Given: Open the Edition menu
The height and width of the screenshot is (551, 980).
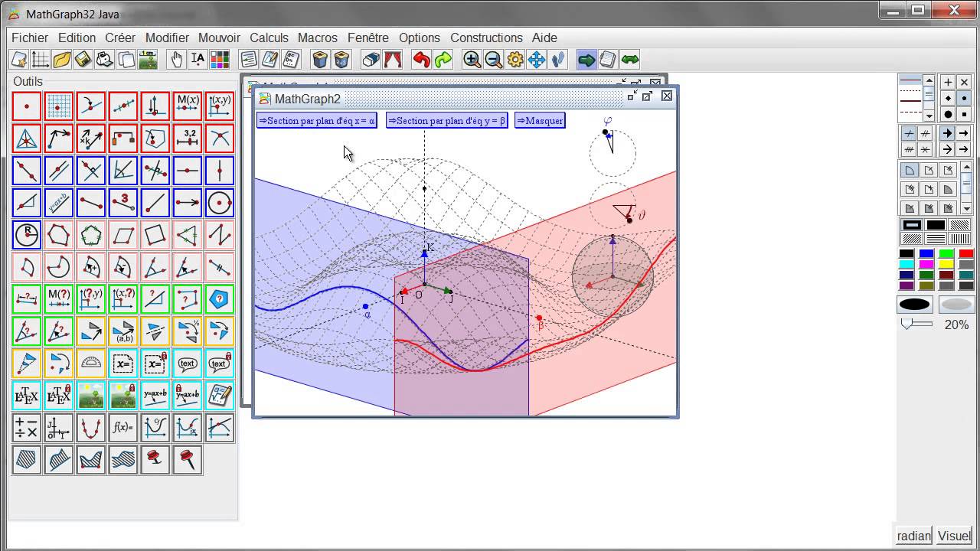Looking at the screenshot, I should click(x=77, y=37).
